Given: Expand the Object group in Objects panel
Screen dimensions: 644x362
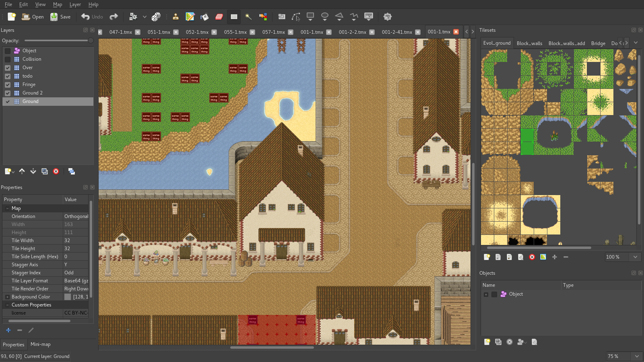Looking at the screenshot, I should tap(486, 294).
